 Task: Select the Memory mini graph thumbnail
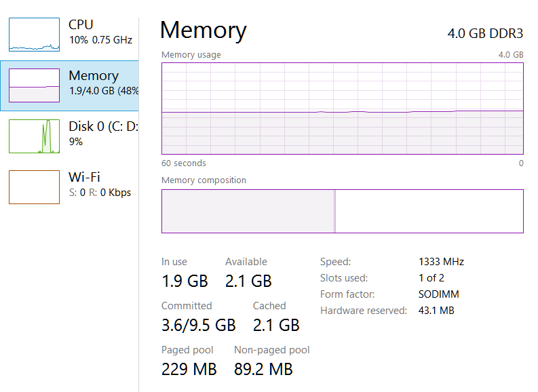click(x=34, y=85)
